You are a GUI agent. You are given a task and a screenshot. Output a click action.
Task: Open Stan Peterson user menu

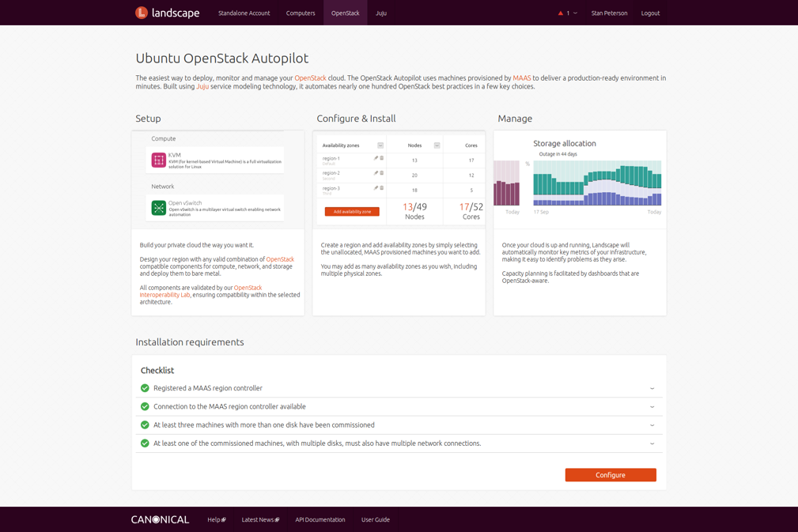pos(609,13)
